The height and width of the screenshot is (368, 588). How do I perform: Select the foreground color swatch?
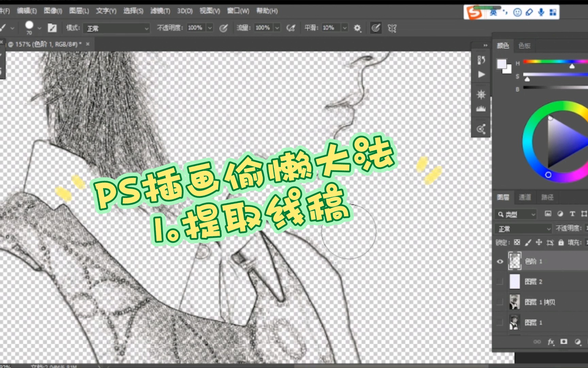point(502,64)
